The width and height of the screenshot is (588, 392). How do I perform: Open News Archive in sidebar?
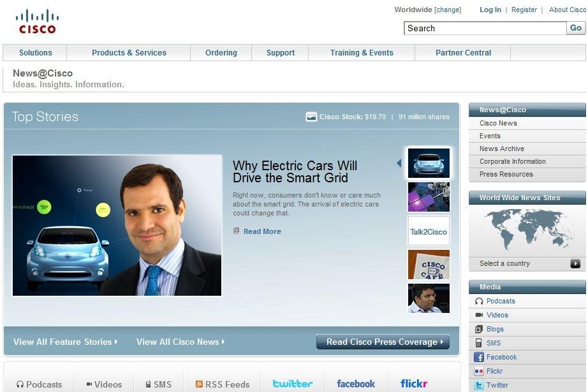[x=527, y=149]
